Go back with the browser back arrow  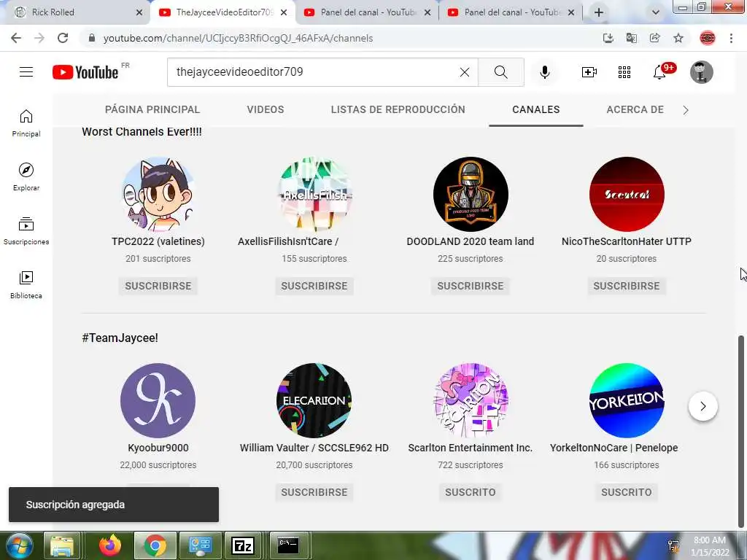pos(16,38)
